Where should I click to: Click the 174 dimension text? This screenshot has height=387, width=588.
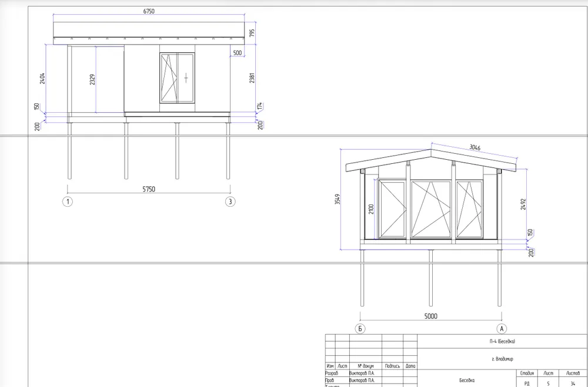260,107
